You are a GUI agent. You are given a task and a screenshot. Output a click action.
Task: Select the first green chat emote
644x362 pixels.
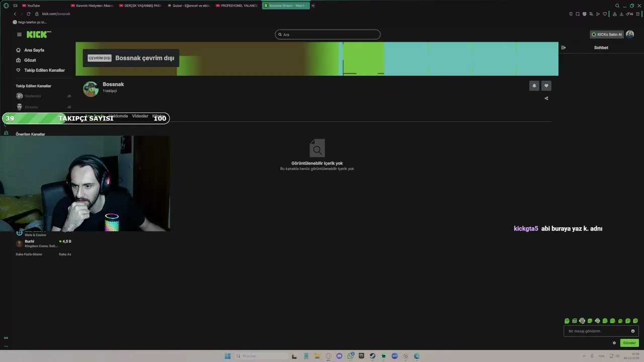point(567,321)
